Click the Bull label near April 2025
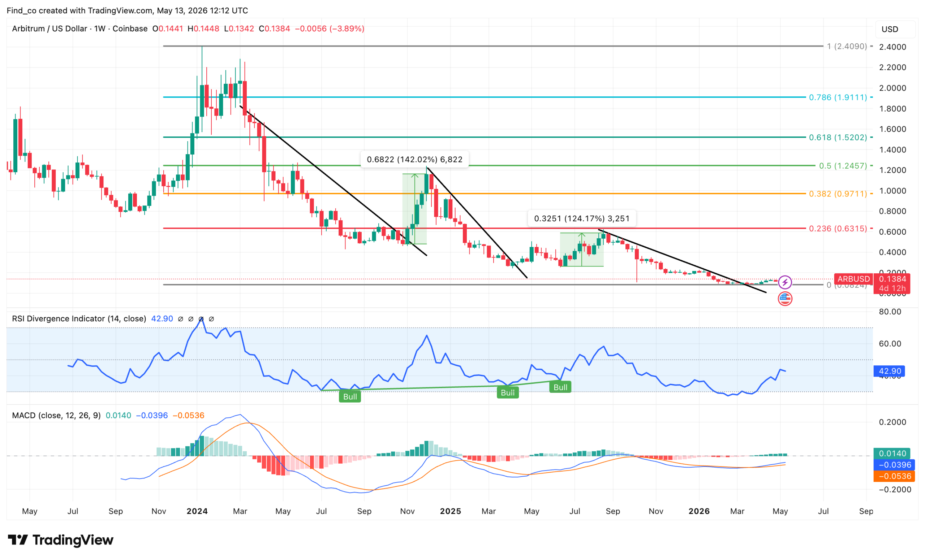Screen dimensions: 925x560 pyautogui.click(x=508, y=392)
